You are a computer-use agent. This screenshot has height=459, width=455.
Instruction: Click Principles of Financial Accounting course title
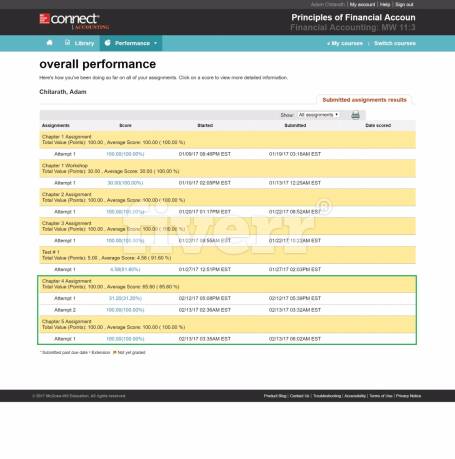tap(353, 17)
